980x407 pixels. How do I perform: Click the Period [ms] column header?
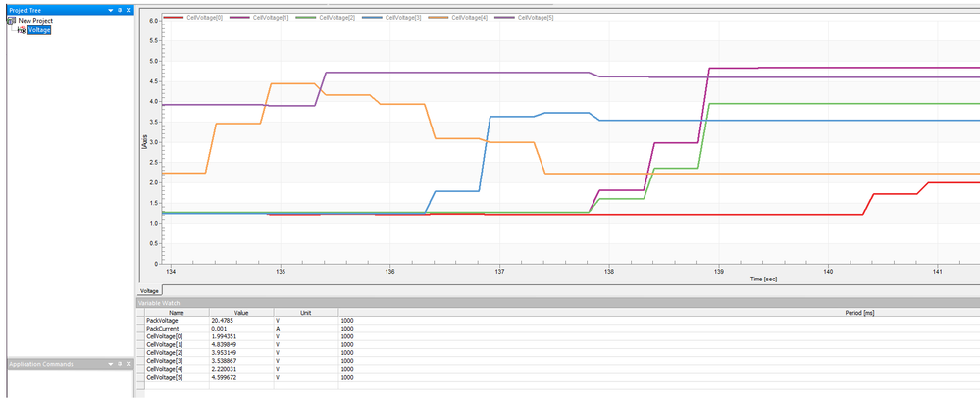659,312
